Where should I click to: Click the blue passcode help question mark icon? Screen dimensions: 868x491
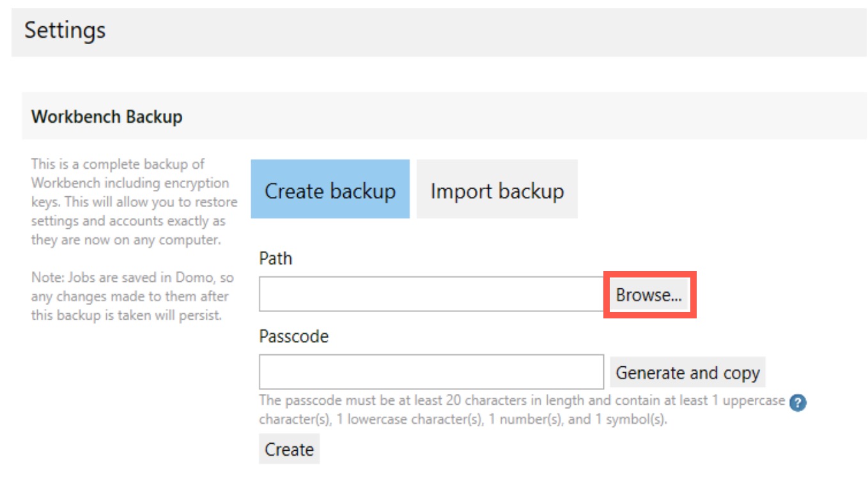click(x=798, y=403)
